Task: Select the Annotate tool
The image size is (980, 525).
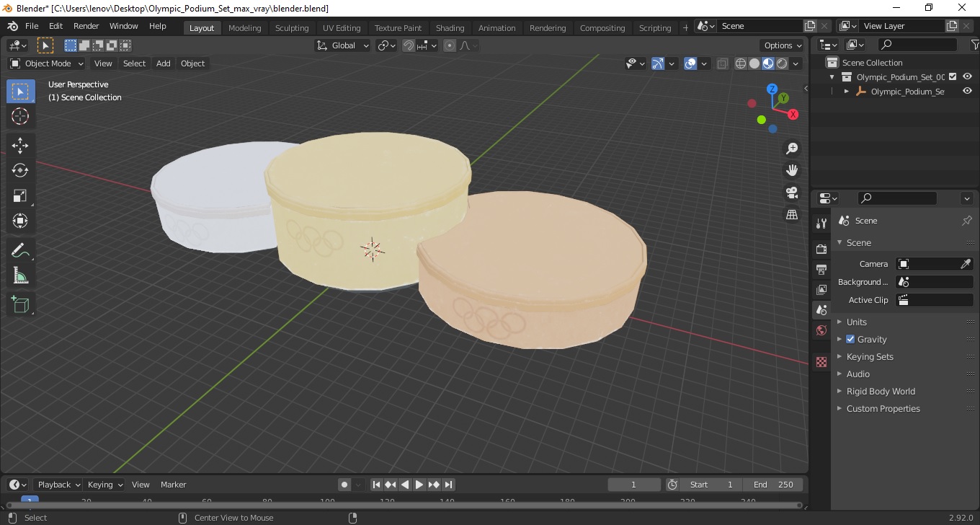Action: coord(20,250)
